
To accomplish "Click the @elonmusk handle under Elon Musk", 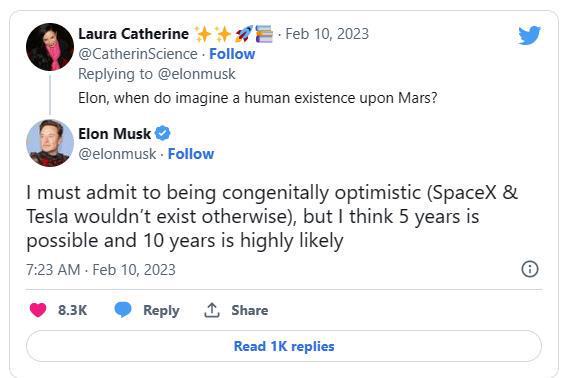I will pos(117,154).
